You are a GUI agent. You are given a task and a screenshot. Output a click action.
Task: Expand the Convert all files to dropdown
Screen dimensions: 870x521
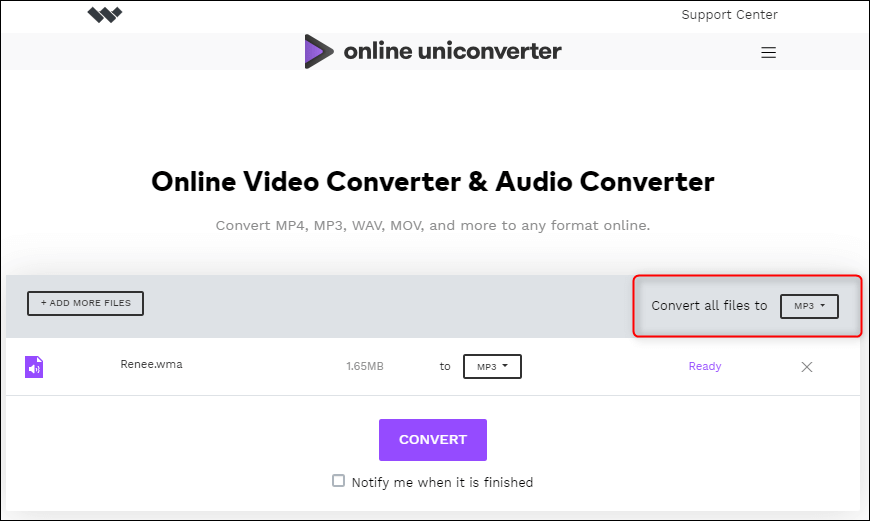(808, 306)
